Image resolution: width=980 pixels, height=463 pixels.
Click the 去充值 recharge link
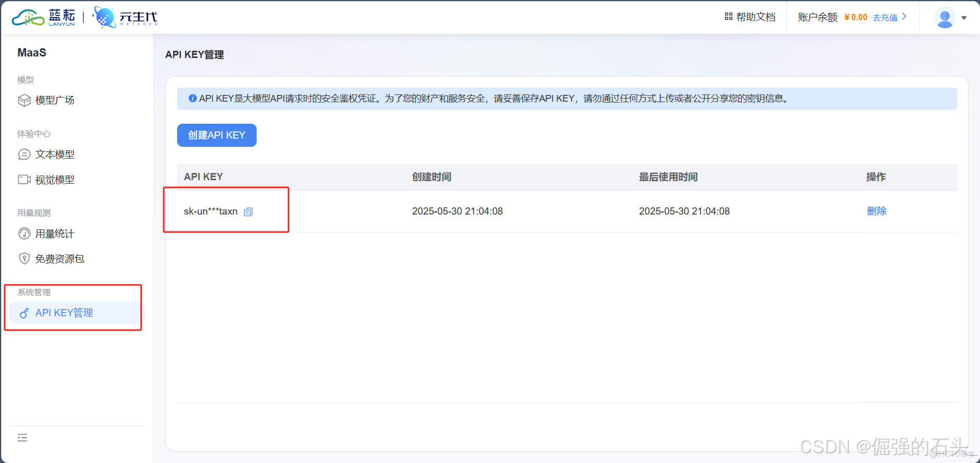coord(885,17)
